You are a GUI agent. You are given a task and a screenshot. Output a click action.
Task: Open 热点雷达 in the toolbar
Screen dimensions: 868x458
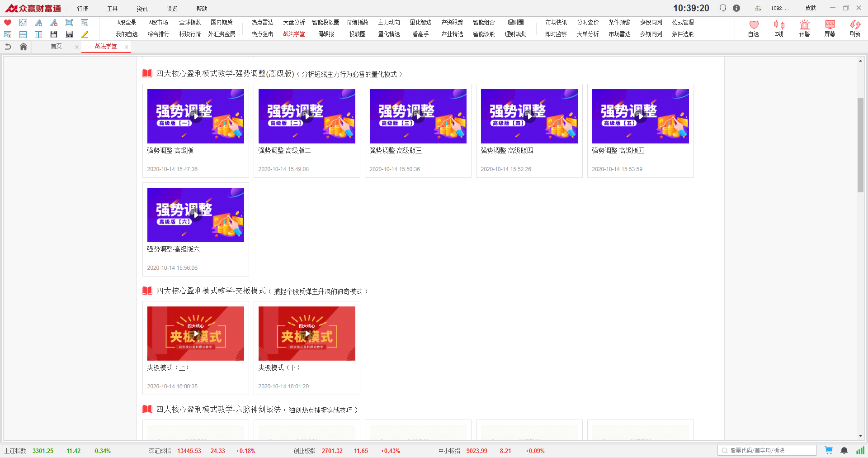tap(262, 22)
